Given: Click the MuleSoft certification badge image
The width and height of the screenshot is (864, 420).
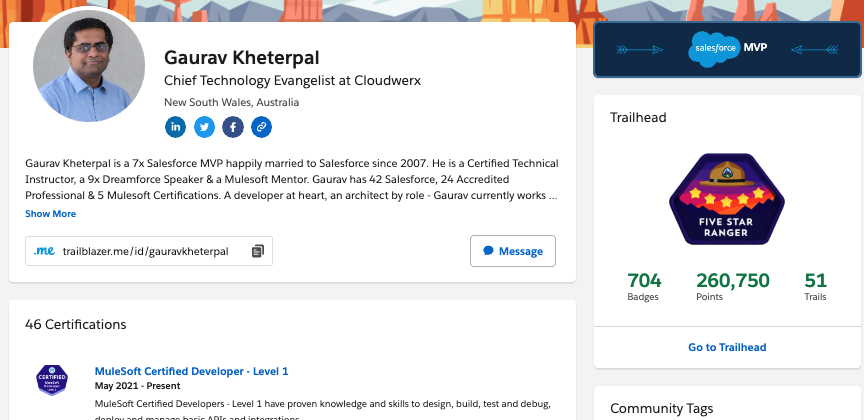Looking at the screenshot, I should pos(52,380).
